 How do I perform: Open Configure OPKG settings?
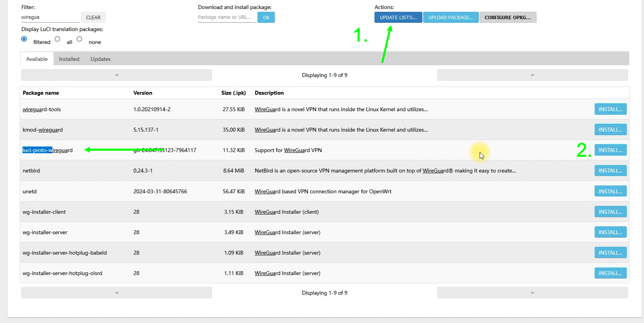(x=507, y=17)
